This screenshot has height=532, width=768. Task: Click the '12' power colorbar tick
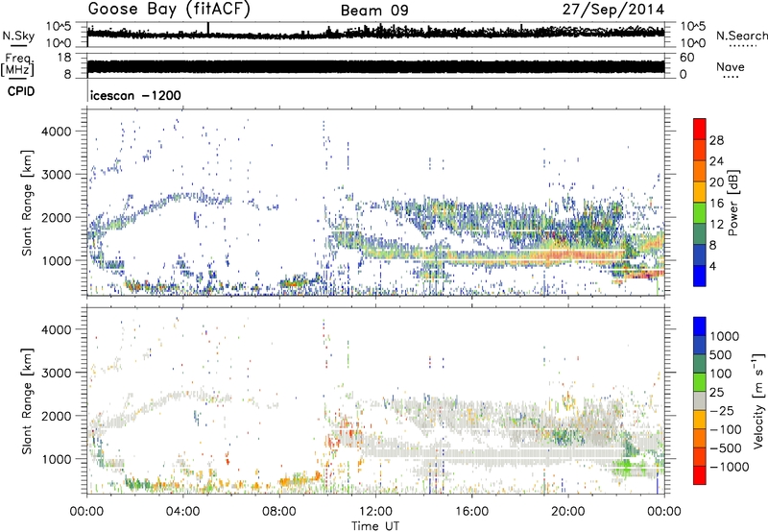point(716,225)
